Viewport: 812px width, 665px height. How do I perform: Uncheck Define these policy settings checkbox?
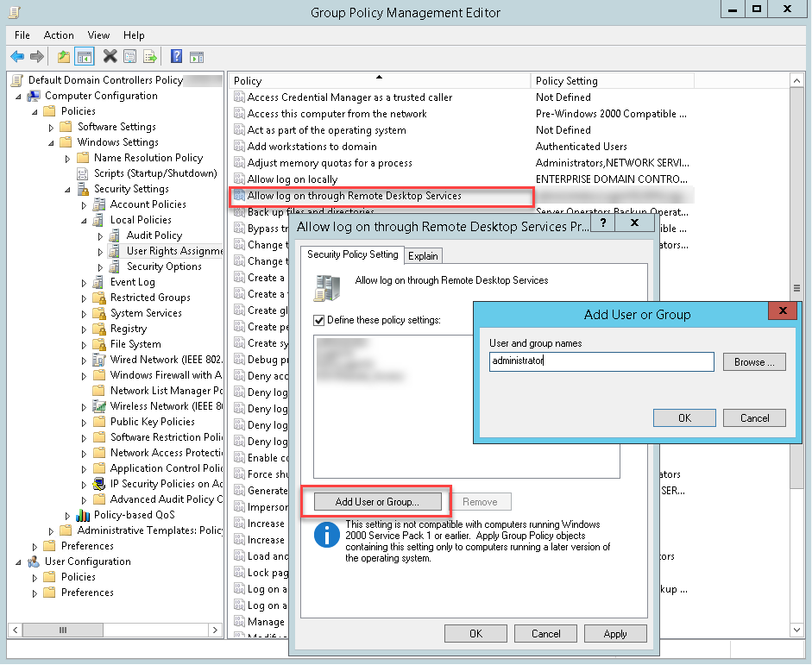click(319, 320)
